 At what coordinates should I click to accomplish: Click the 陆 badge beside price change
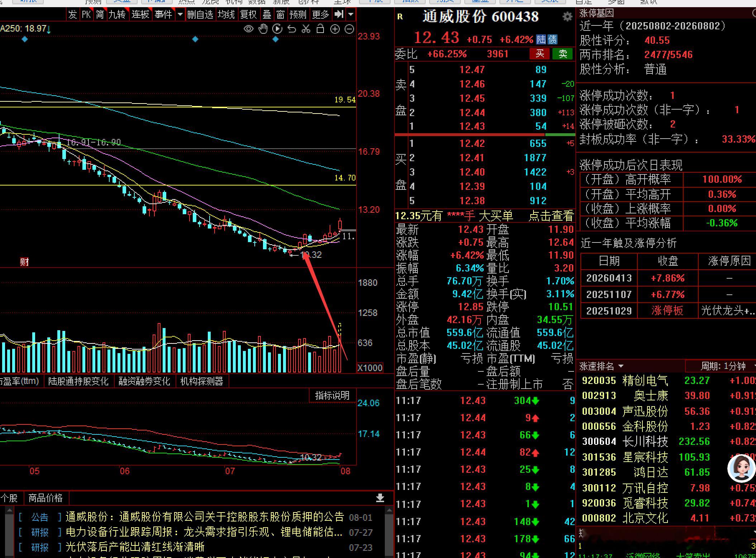pyautogui.click(x=541, y=39)
